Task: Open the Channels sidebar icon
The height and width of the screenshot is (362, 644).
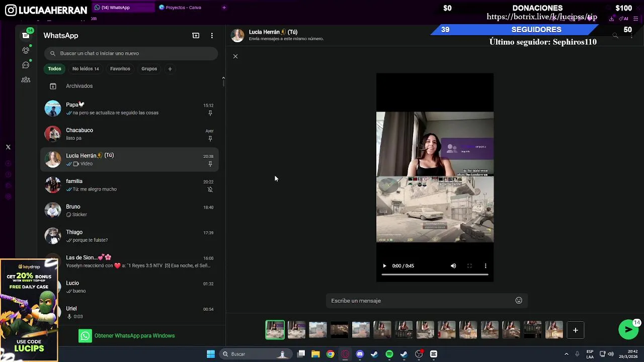Action: click(x=26, y=65)
